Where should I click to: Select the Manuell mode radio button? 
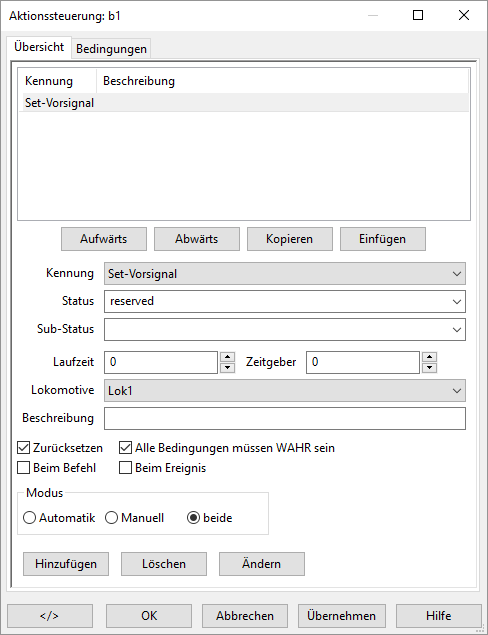111,518
